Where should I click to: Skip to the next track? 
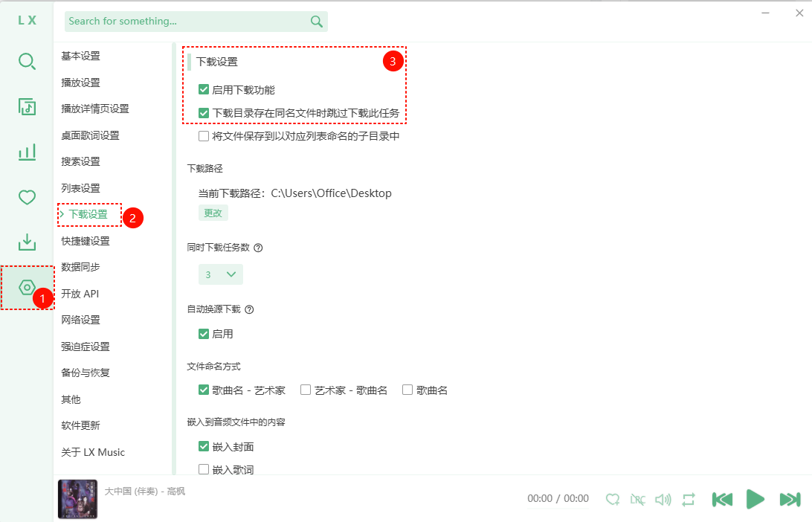tap(790, 499)
